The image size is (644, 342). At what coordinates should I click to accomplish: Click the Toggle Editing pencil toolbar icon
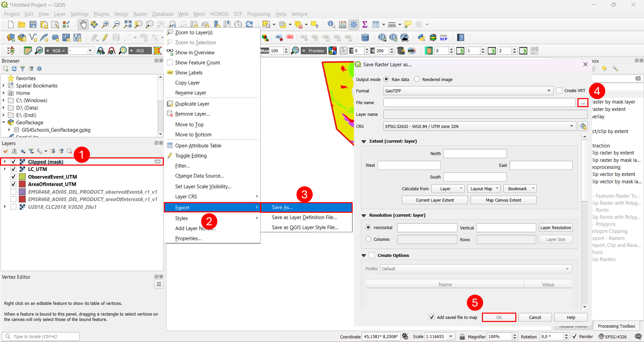point(105,37)
